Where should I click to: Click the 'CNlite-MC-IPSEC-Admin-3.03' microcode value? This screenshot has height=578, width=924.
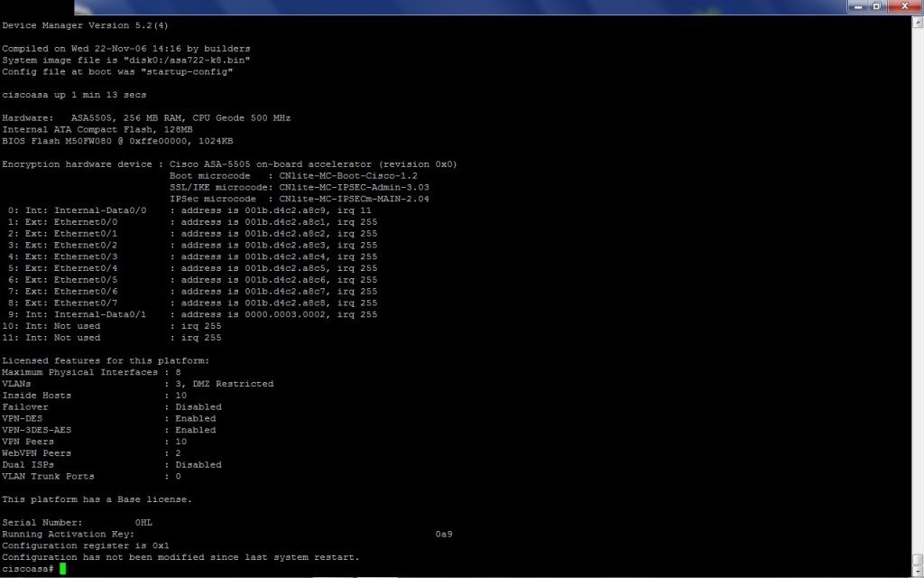354,187
